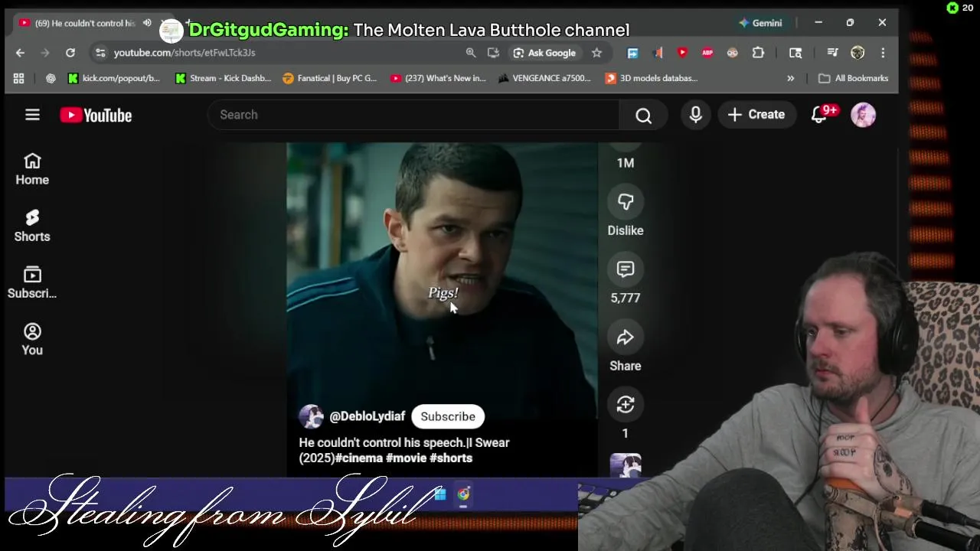This screenshot has width=980, height=551.
Task: Click the #cinema hashtag
Action: (x=359, y=458)
